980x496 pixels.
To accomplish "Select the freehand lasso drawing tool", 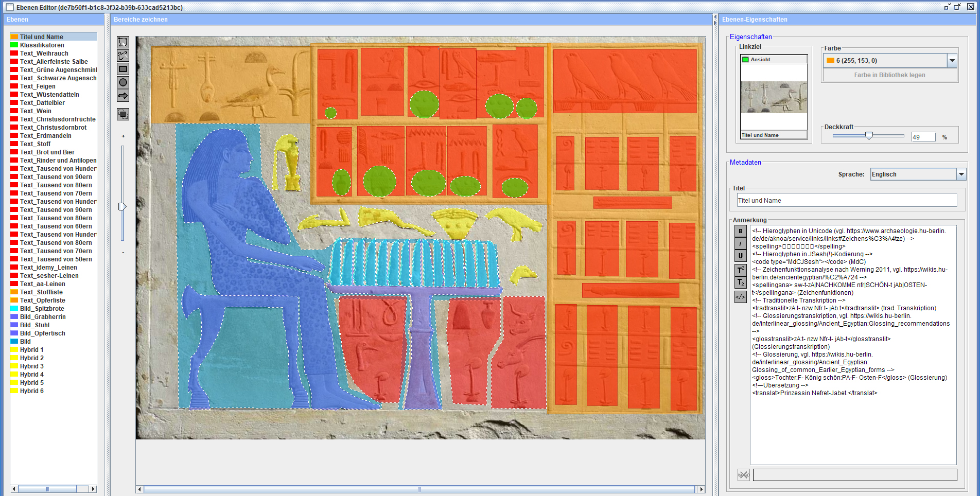I will (123, 56).
